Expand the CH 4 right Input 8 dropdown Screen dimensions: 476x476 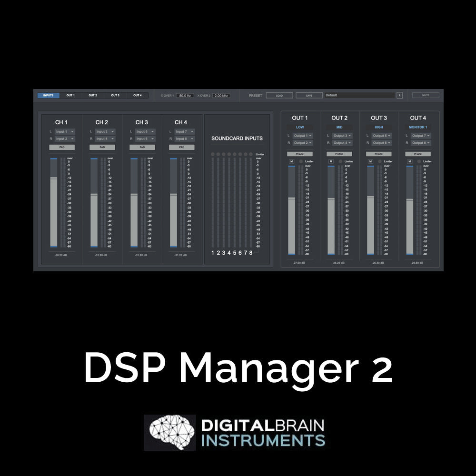click(x=184, y=139)
